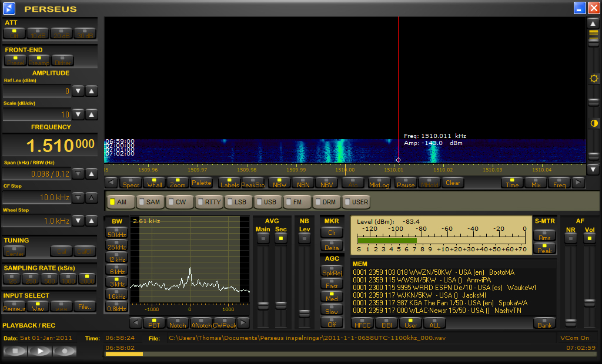Increase Scale dB/div value
The height and width of the screenshot is (364, 602).
point(91,114)
